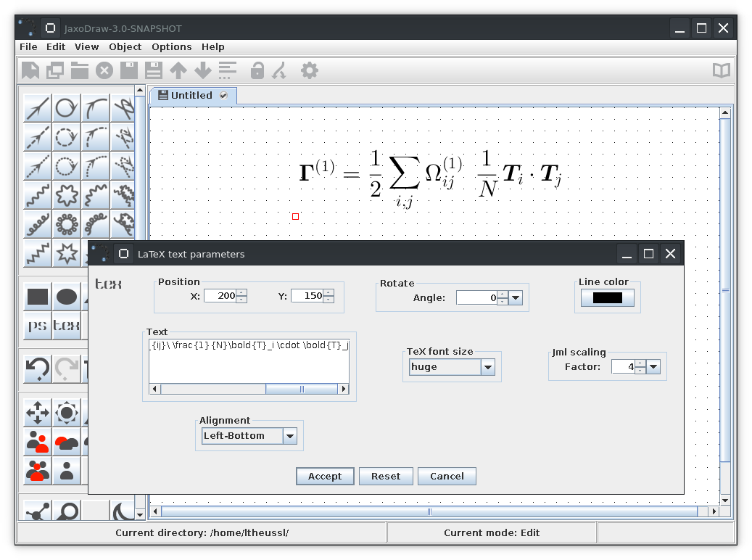The height and width of the screenshot is (560, 752).
Task: Open the Edit menu
Action: tap(56, 46)
